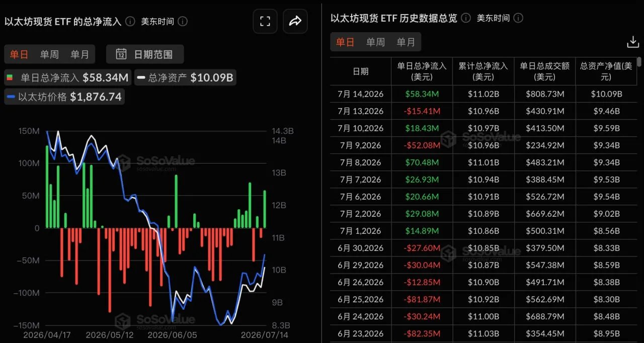
Task: Select 单日 tab in chart panel
Action: pos(19,54)
